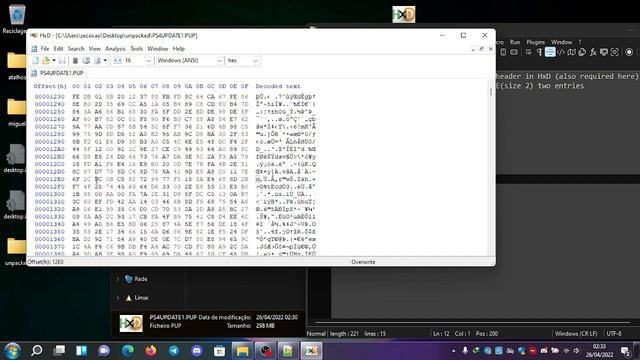The image size is (640, 360).
Task: Click the Open file icon in HxD
Action: point(45,61)
